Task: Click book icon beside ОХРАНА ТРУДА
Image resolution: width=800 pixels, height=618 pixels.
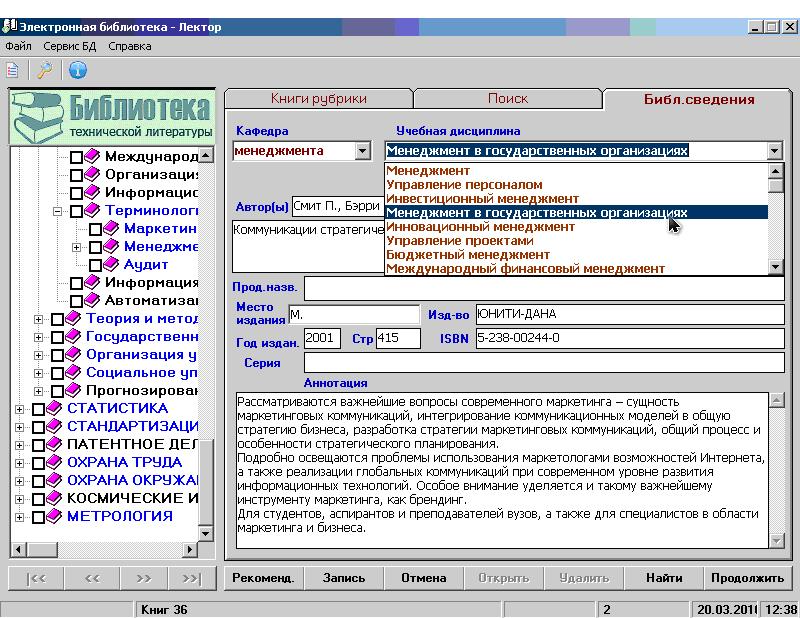Action: click(54, 462)
